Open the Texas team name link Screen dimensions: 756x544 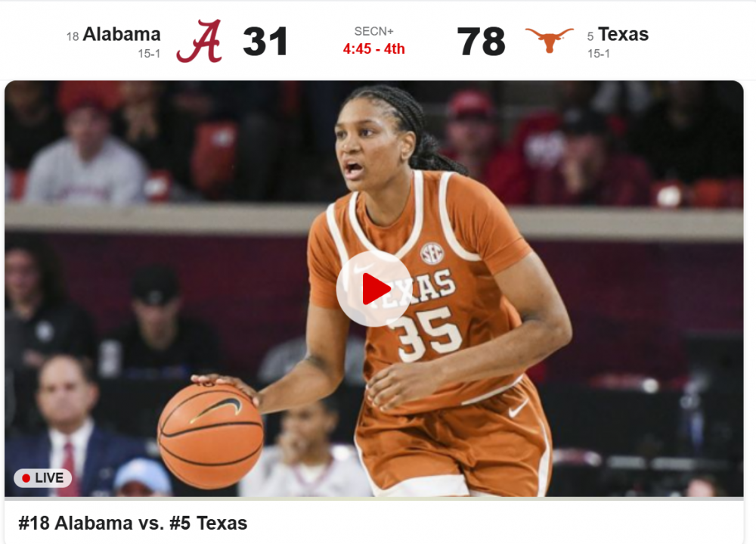(x=623, y=34)
